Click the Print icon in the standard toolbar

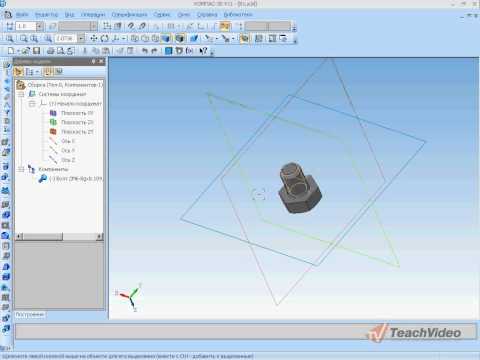tap(51, 51)
